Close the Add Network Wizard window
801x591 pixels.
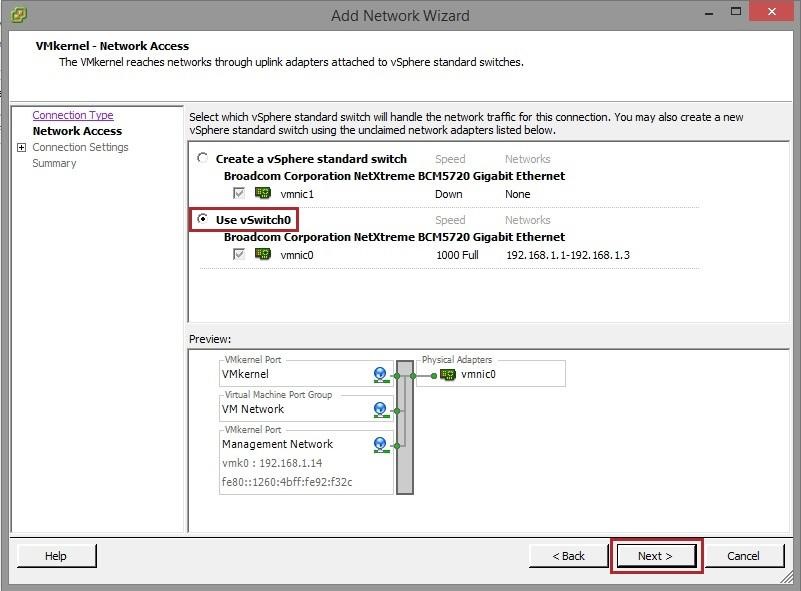pyautogui.click(x=772, y=11)
